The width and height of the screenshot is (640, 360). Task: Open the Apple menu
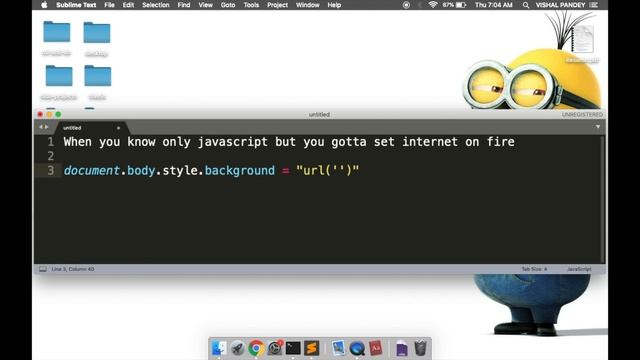tap(44, 5)
